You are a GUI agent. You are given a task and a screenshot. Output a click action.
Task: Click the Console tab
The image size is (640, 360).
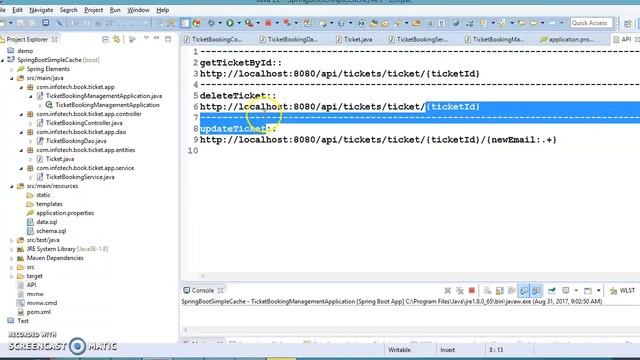203,291
